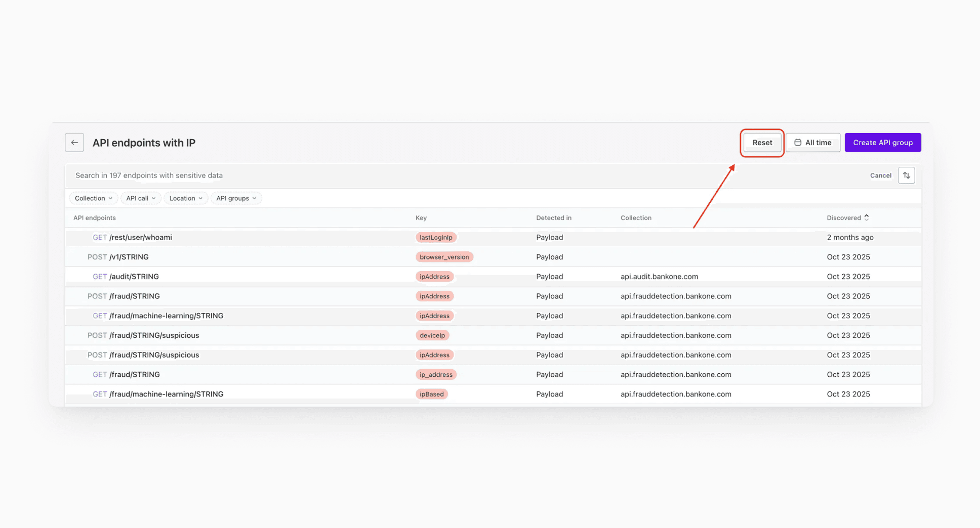Toggle sorting via the Discovered column chevron

coord(867,217)
